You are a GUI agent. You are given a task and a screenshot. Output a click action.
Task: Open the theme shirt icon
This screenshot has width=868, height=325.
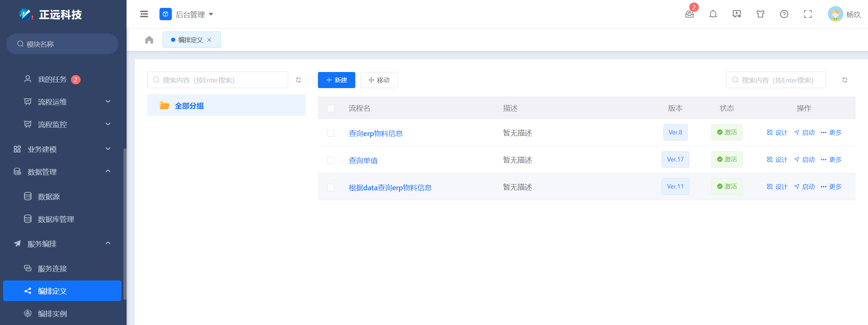coord(760,14)
